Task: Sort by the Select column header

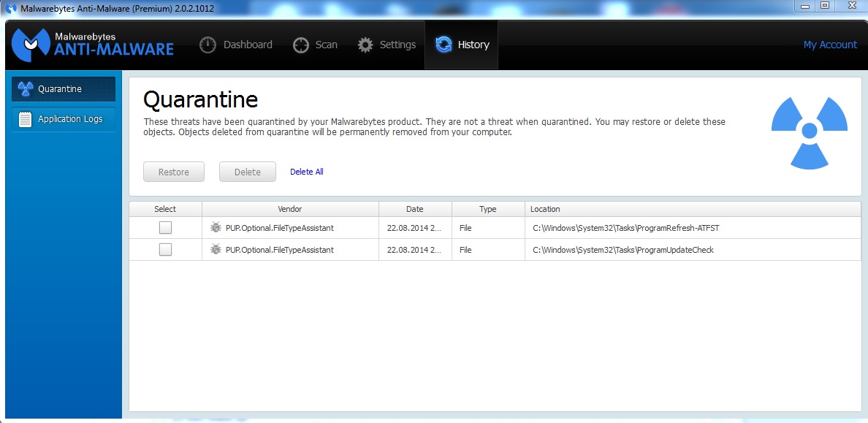Action: click(166, 209)
